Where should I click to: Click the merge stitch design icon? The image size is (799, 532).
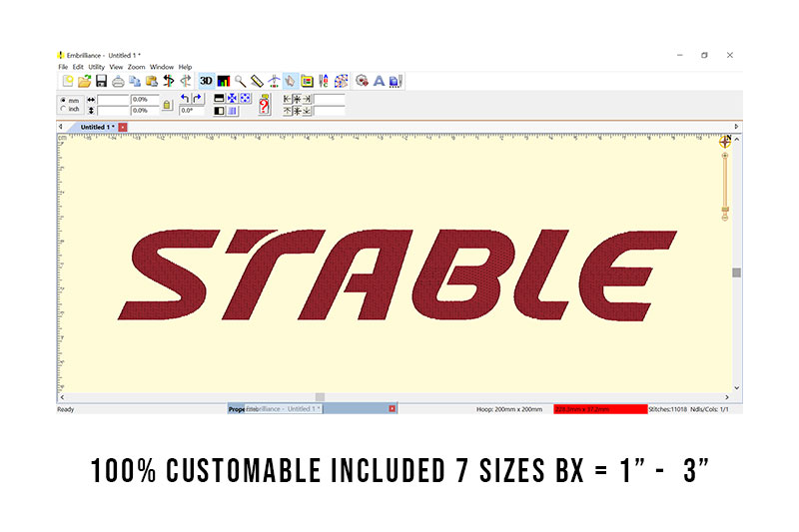tap(362, 81)
